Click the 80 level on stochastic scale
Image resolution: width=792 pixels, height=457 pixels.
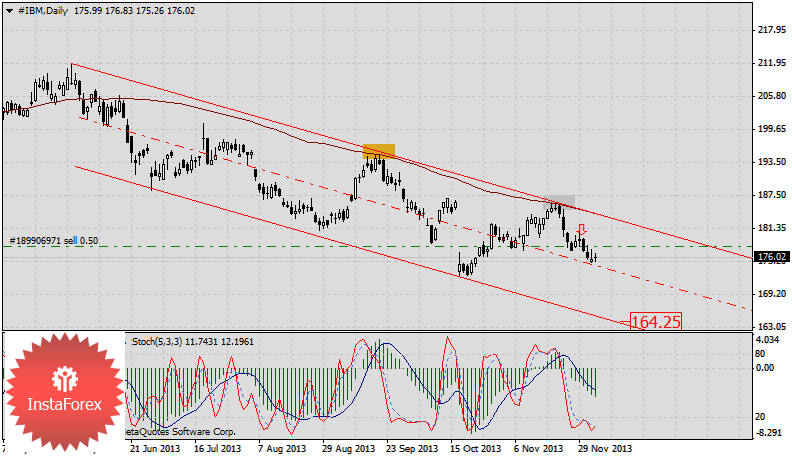click(x=760, y=353)
